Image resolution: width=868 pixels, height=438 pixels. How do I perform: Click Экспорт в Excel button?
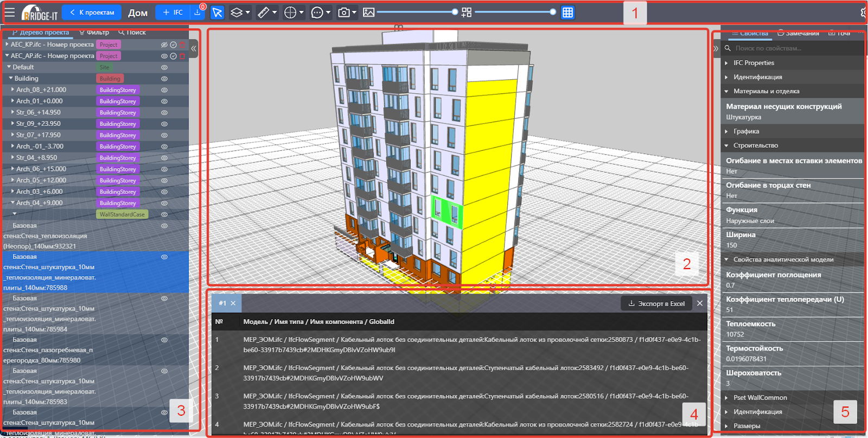click(656, 303)
